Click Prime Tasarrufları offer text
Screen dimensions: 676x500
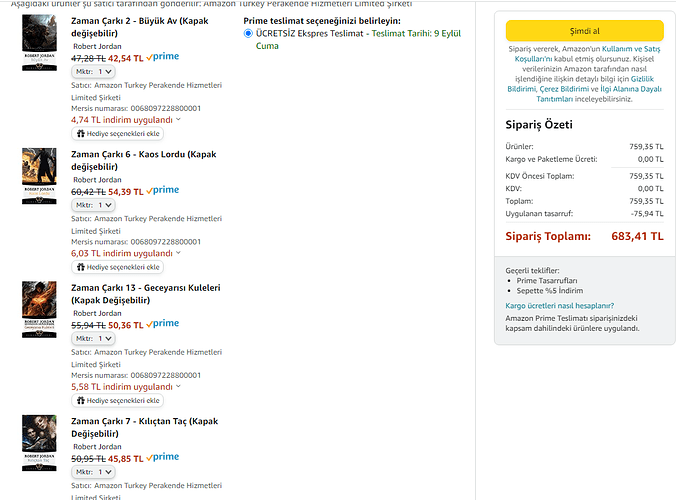pyautogui.click(x=547, y=281)
